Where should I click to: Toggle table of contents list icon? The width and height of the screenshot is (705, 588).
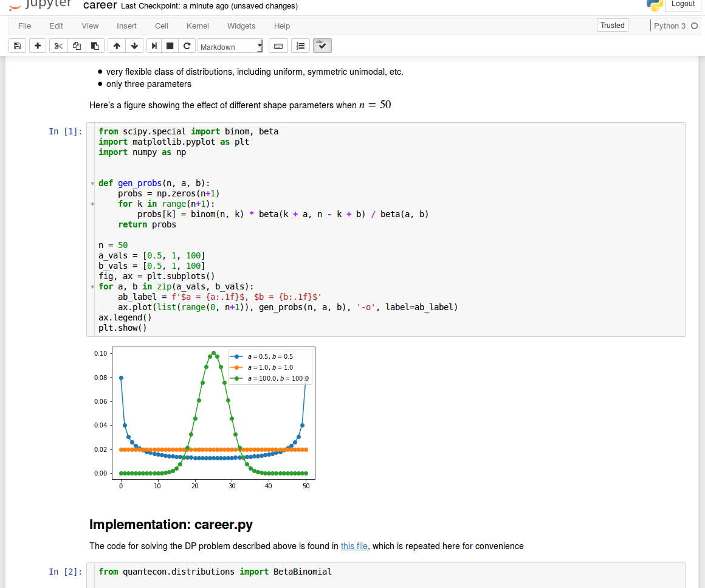[301, 46]
